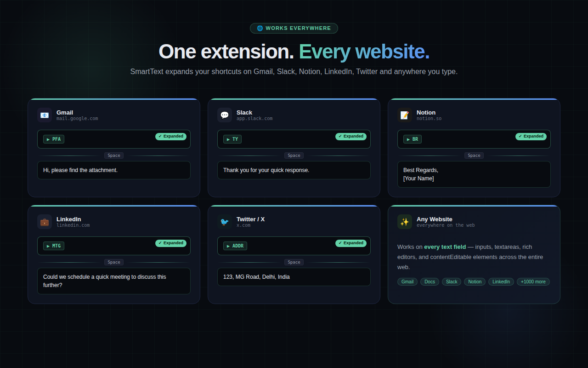Click the Any Website sparkles icon

point(405,222)
